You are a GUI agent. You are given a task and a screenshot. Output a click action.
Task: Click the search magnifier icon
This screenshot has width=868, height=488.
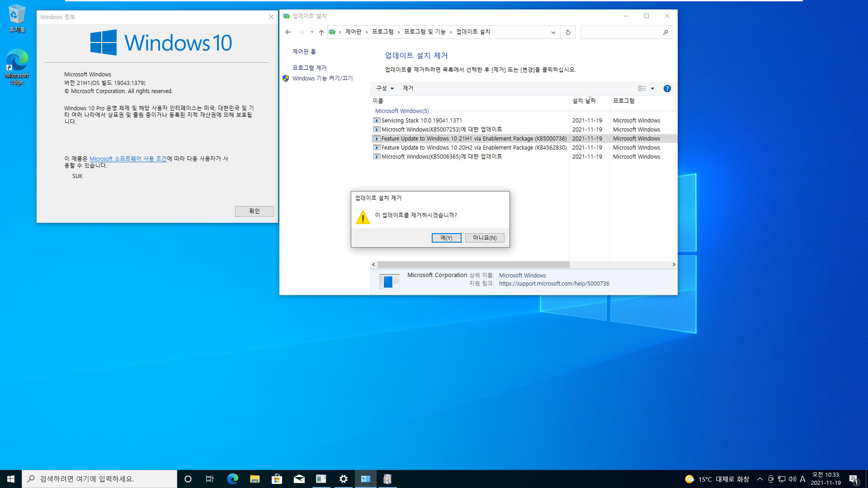pyautogui.click(x=665, y=32)
